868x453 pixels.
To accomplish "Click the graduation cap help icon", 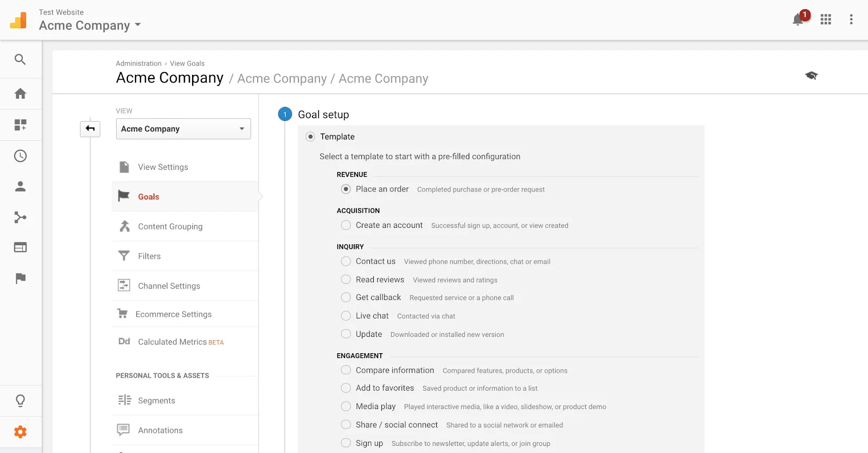I will pos(811,75).
